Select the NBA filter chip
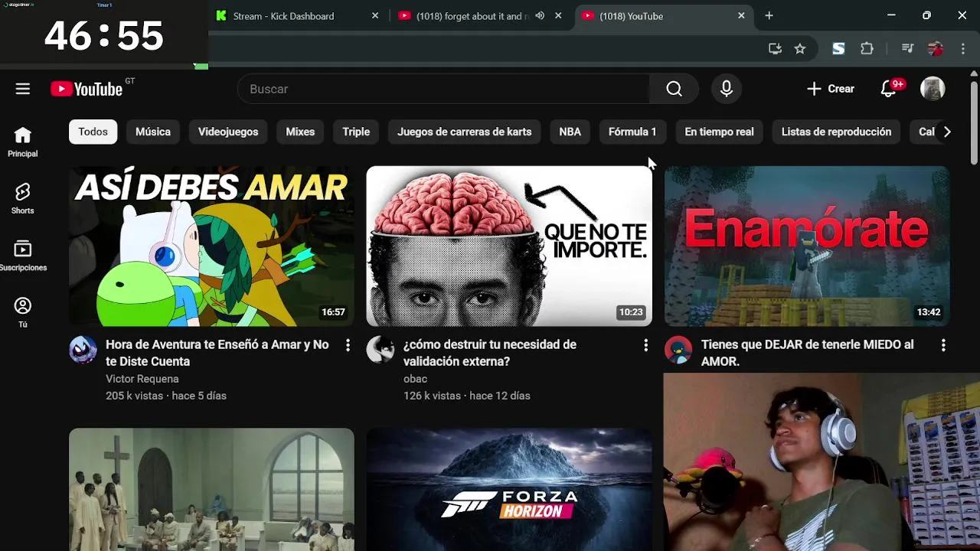Image resolution: width=980 pixels, height=551 pixels. pos(570,132)
